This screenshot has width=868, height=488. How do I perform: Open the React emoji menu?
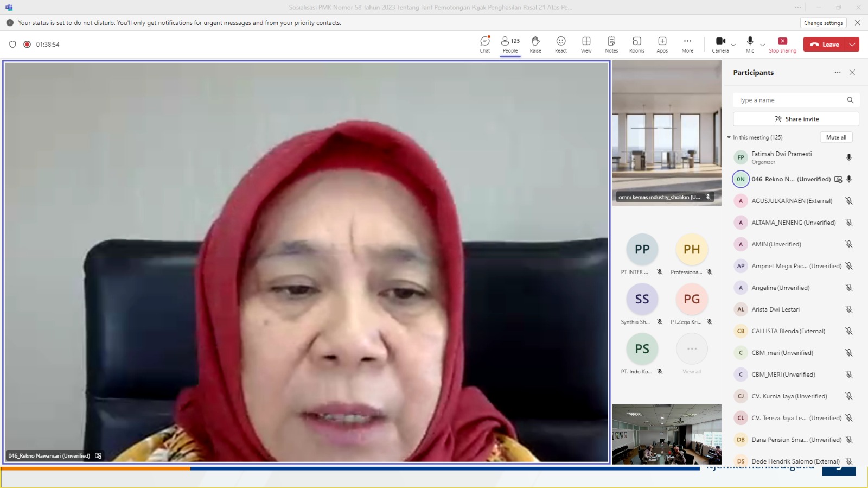click(x=560, y=45)
